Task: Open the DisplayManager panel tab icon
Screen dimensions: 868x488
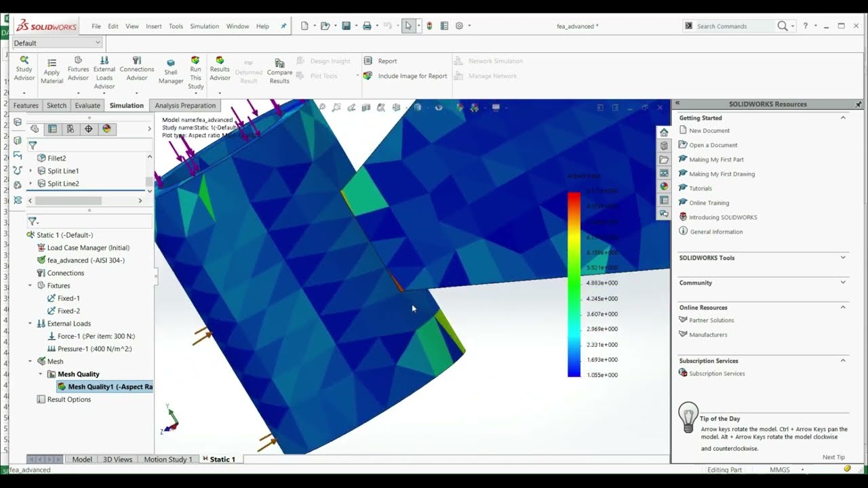Action: 106,129
